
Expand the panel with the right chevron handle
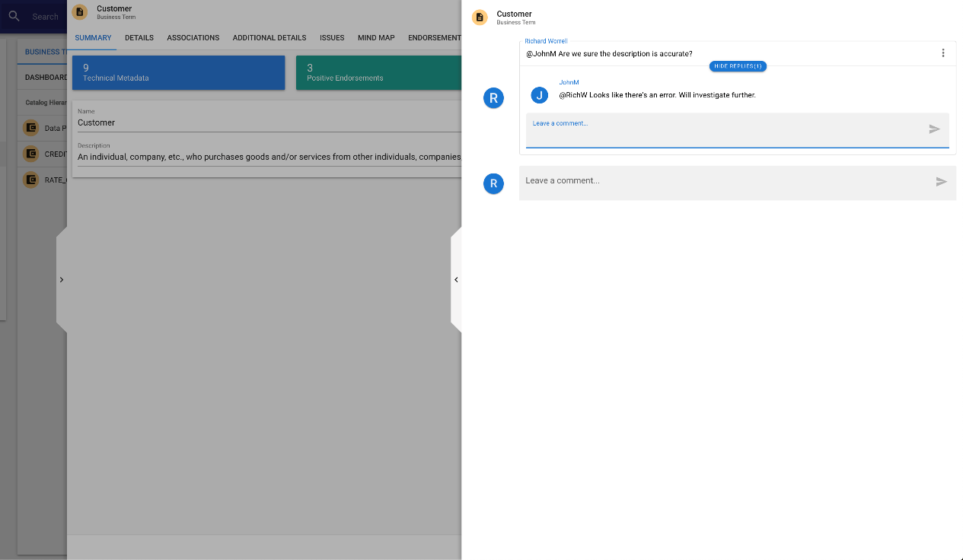pyautogui.click(x=62, y=280)
